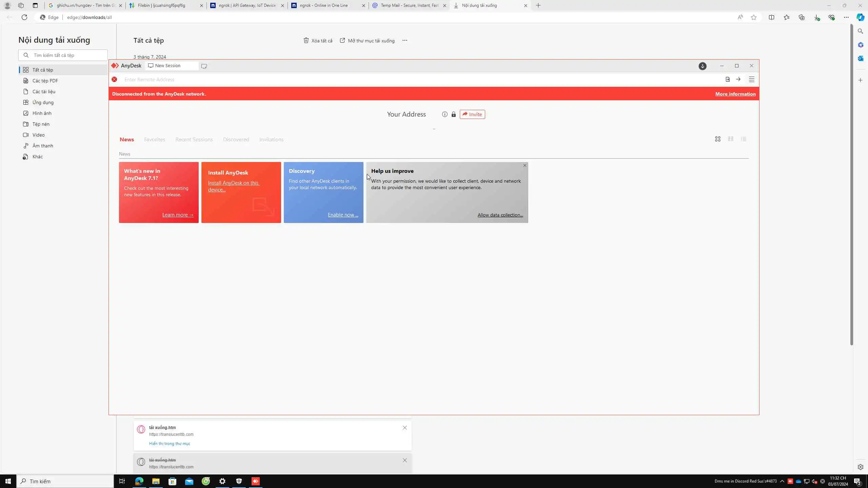Open the AnyDesk account profile icon
This screenshot has width=868, height=488.
tap(702, 66)
